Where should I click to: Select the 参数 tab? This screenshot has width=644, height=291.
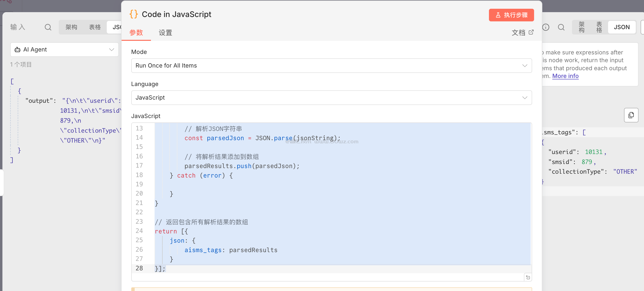pyautogui.click(x=136, y=33)
